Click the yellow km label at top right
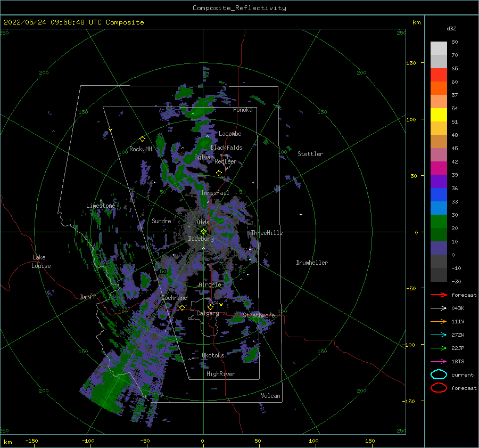Screen dimensions: 479x448 pyautogui.click(x=417, y=22)
